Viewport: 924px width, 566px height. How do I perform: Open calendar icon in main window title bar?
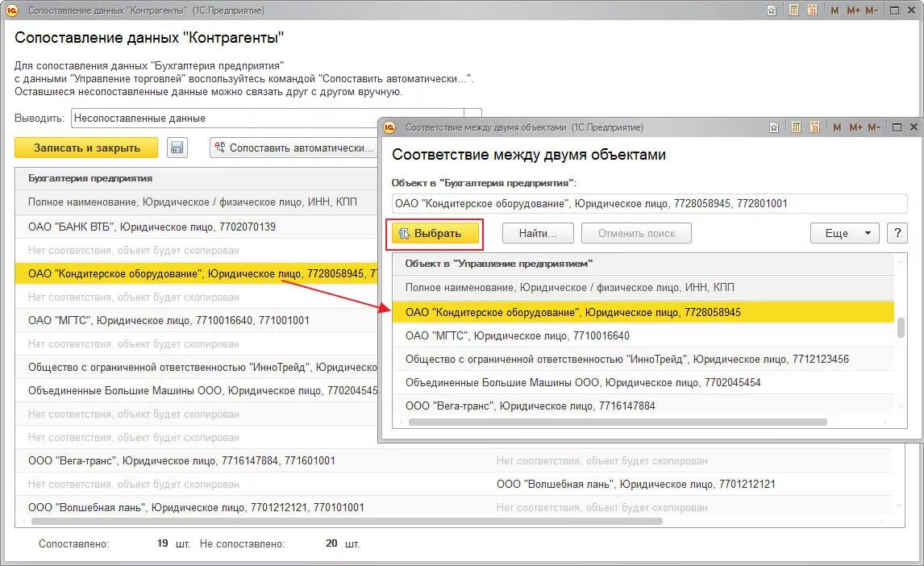pos(812,10)
